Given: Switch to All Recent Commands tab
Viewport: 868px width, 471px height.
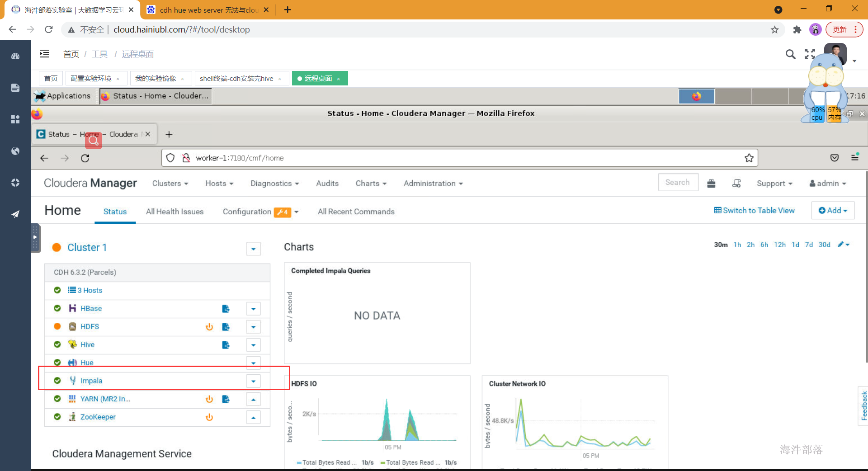Looking at the screenshot, I should [356, 212].
